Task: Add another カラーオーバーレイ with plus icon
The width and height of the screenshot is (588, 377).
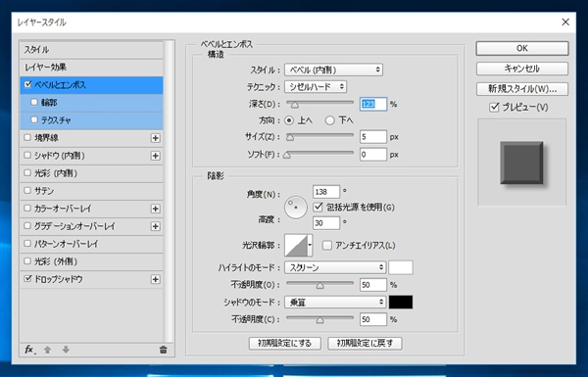Action: coord(155,209)
